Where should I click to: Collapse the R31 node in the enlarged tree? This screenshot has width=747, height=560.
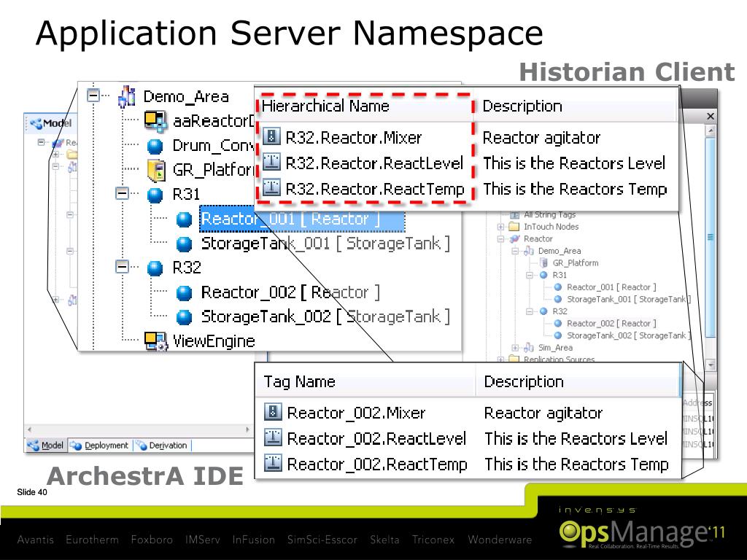pos(122,193)
